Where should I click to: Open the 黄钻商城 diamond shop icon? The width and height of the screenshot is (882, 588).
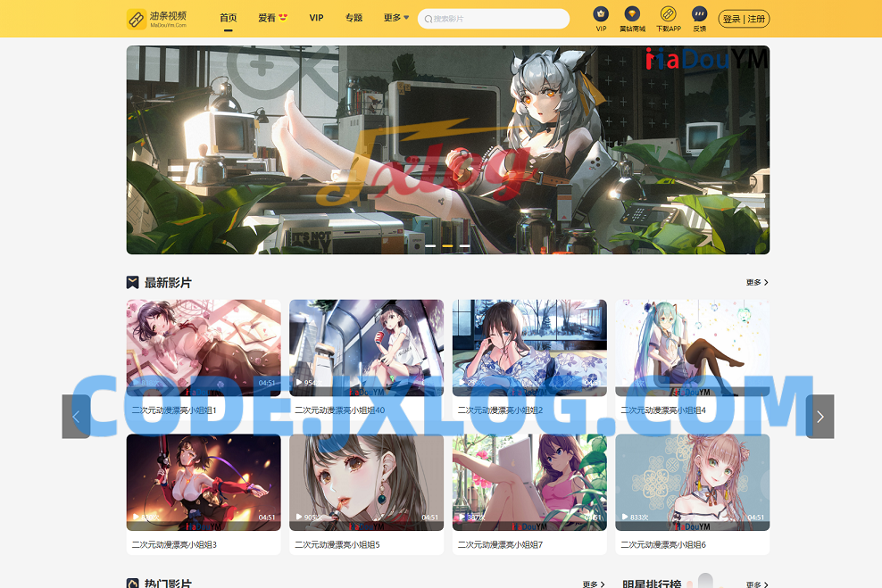pyautogui.click(x=632, y=14)
